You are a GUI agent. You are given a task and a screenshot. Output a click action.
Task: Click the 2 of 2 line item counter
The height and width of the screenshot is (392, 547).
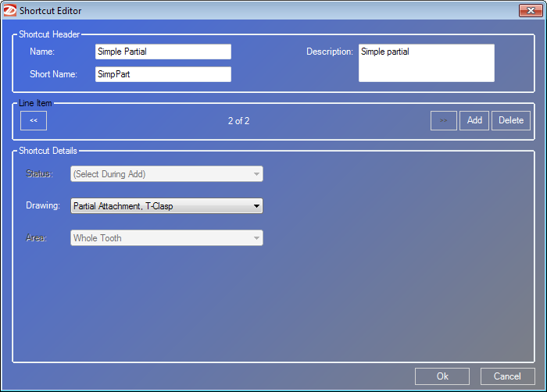click(238, 121)
